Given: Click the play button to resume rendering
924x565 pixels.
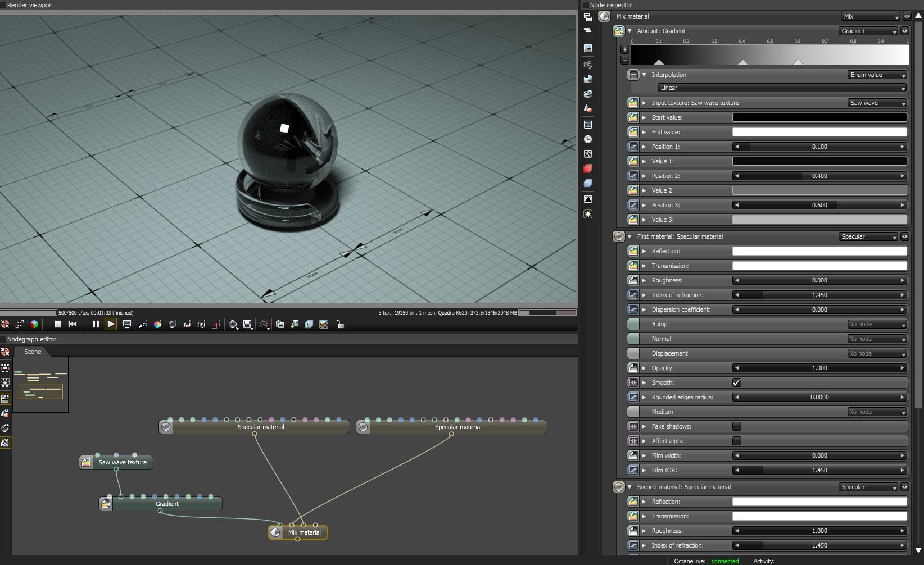Looking at the screenshot, I should pyautogui.click(x=111, y=324).
